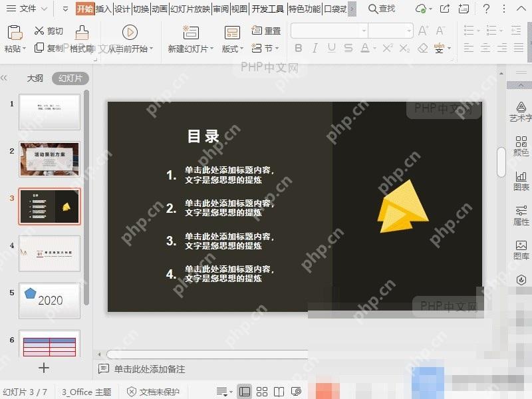Viewport: 532px width, 399px height.
Task: Cut selection with the scissors icon
Action: pos(39,31)
